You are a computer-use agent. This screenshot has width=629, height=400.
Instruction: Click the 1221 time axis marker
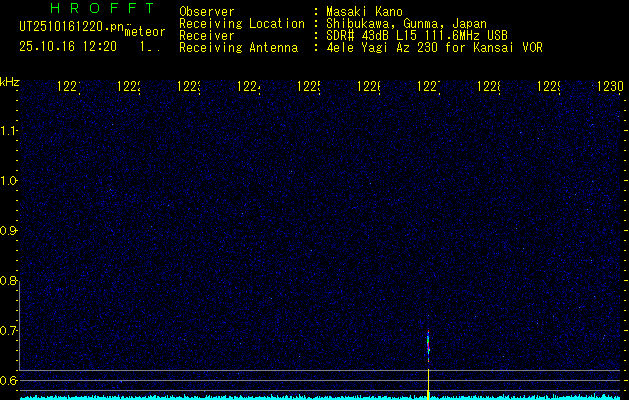69,86
